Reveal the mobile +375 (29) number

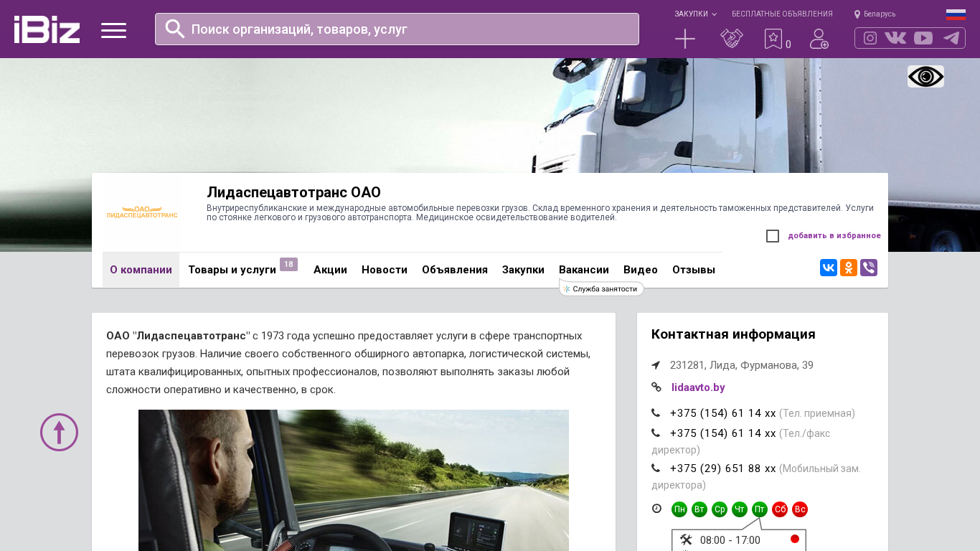click(723, 468)
